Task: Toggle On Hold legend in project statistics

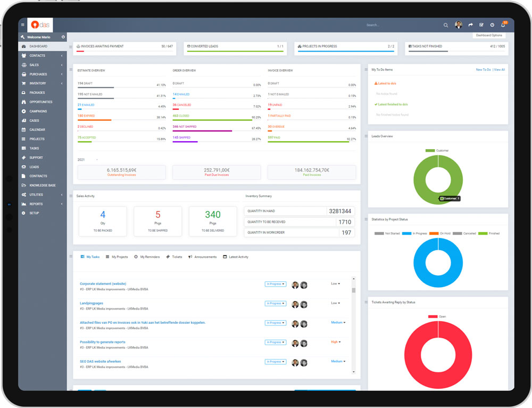Action: [x=440, y=233]
